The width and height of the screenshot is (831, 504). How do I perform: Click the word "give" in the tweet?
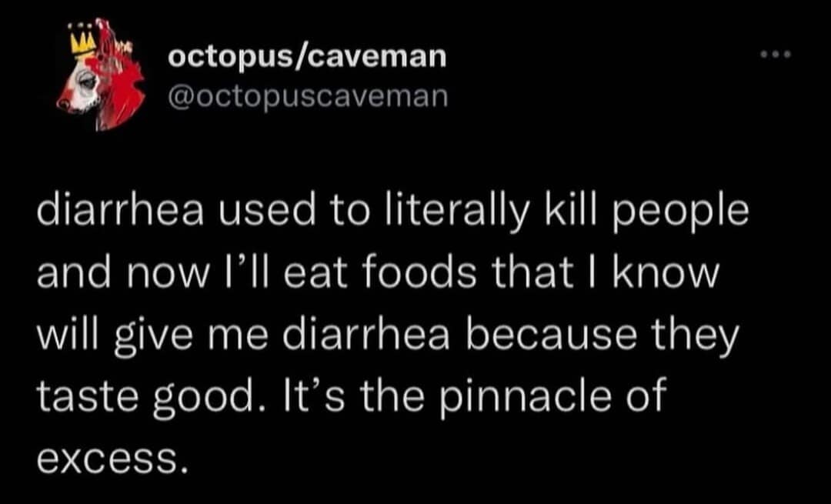pyautogui.click(x=145, y=338)
